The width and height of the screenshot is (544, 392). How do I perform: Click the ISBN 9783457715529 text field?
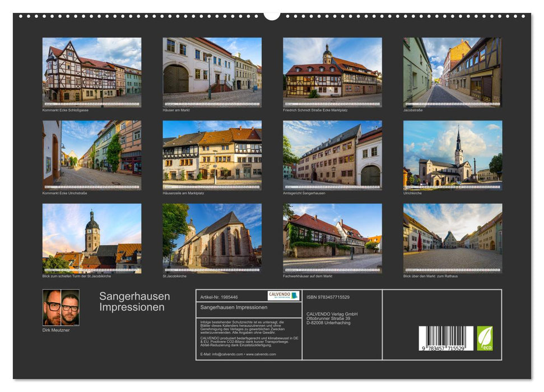328,297
